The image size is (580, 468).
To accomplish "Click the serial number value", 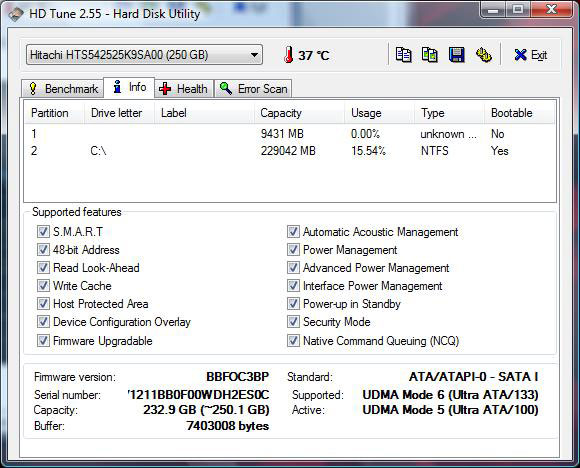I will pyautogui.click(x=199, y=395).
